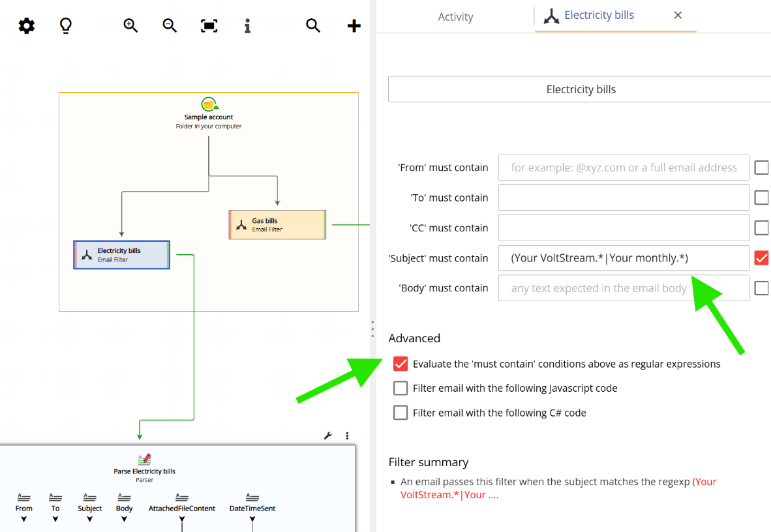
Task: Add a new node with the plus icon
Action: point(353,25)
